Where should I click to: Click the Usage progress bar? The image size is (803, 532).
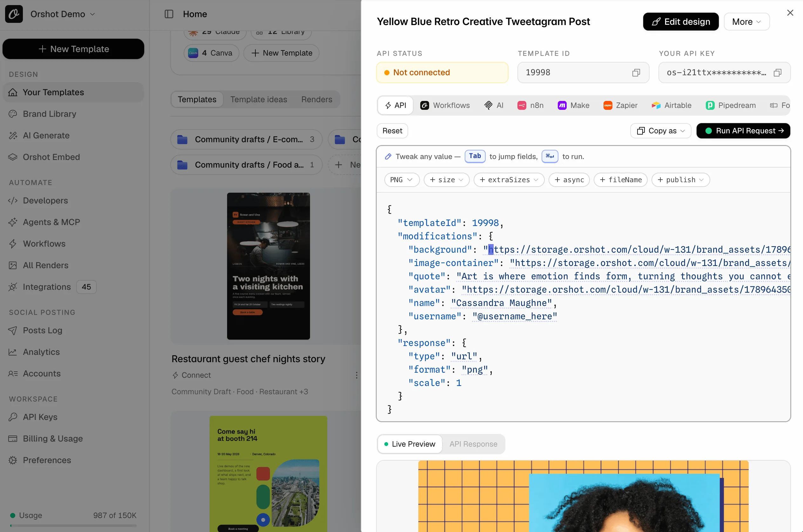(73, 526)
